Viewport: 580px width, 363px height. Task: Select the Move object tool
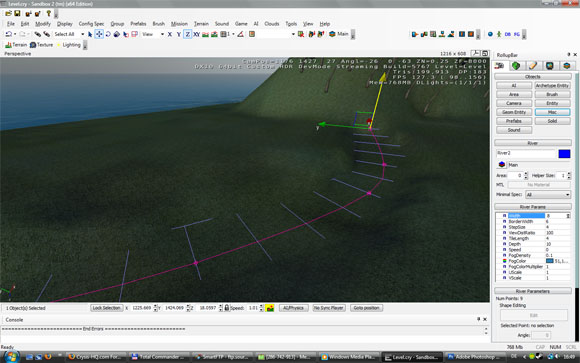pos(99,34)
